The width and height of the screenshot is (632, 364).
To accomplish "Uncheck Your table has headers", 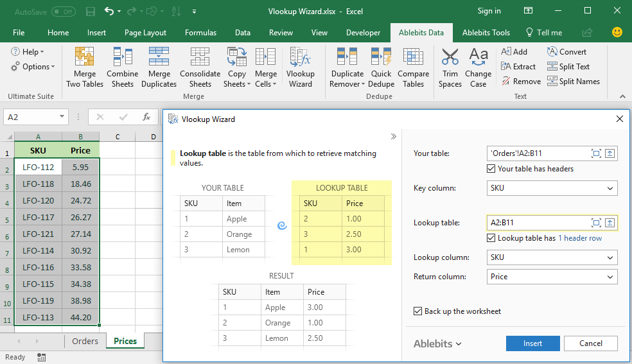I will [x=491, y=169].
